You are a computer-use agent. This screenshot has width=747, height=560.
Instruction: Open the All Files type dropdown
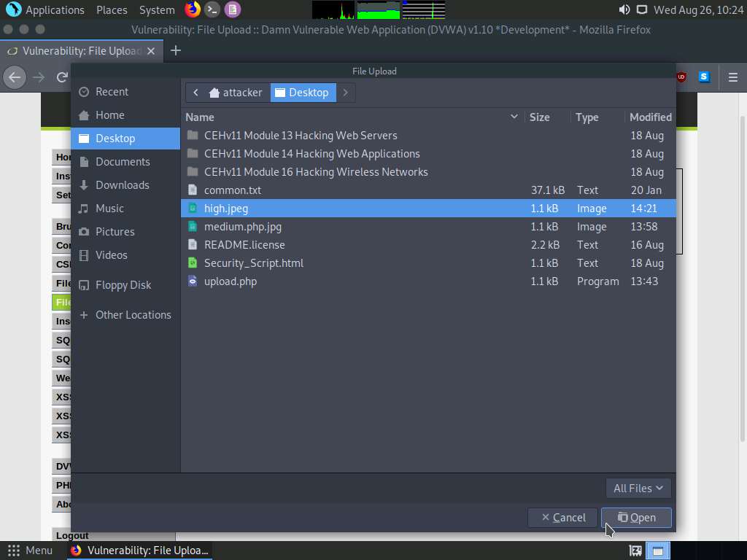pos(638,488)
